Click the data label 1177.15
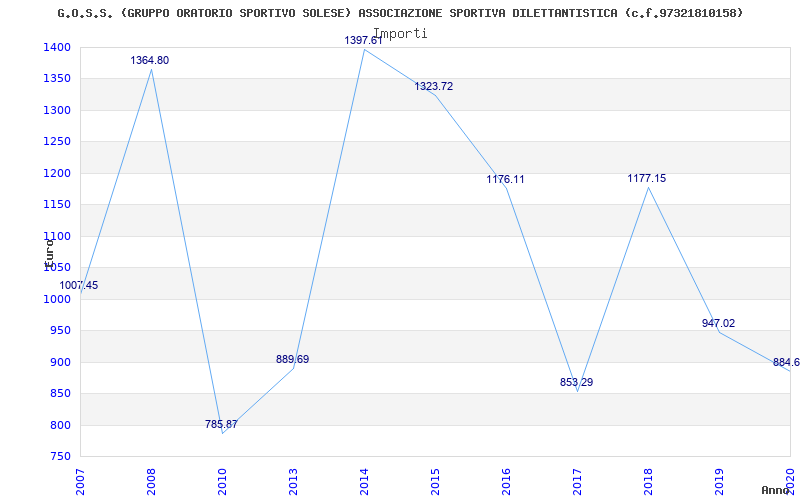Image resolution: width=800 pixels, height=500 pixels. 647,179
